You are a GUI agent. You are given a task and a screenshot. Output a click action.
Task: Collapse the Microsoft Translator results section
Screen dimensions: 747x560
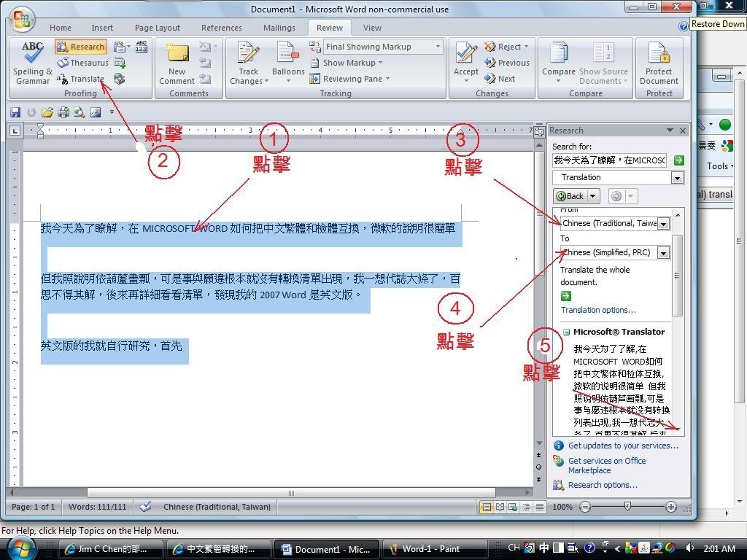point(566,332)
